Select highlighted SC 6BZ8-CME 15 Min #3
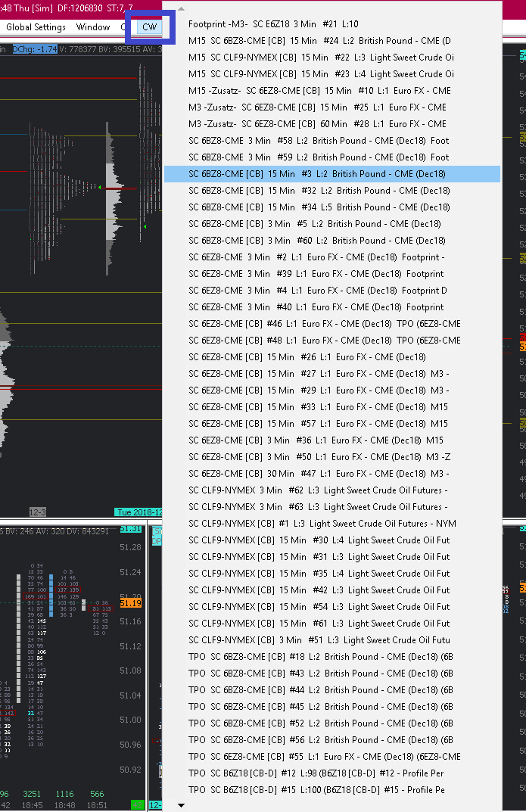 coord(332,174)
